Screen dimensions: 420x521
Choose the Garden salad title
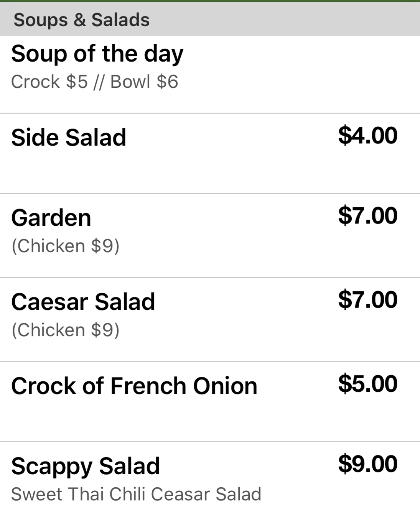click(x=51, y=218)
